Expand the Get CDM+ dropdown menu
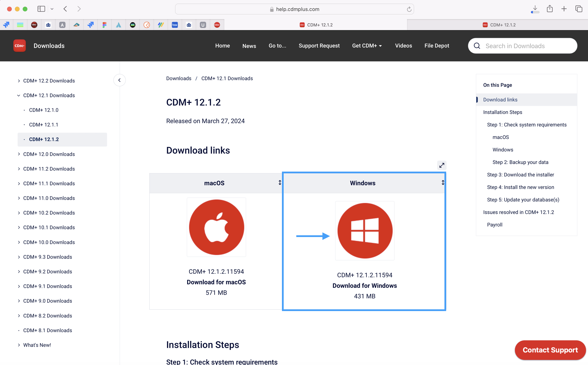 (367, 46)
